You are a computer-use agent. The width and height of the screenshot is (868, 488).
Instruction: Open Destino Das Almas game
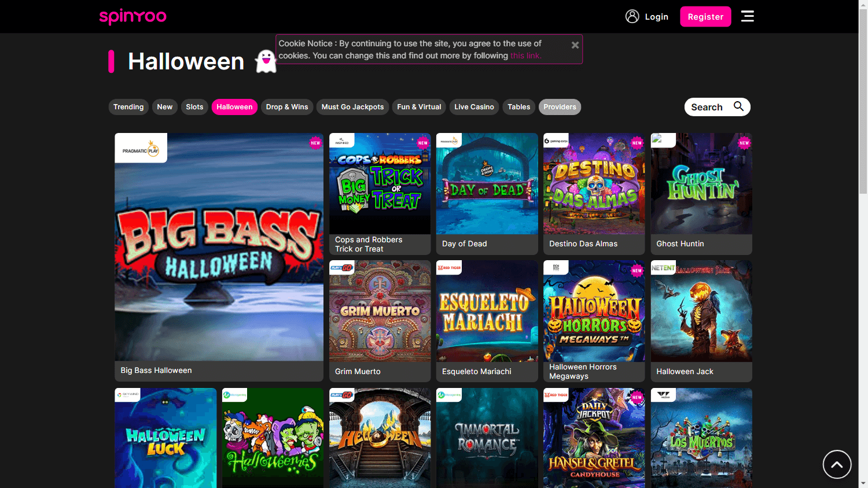[x=594, y=194]
